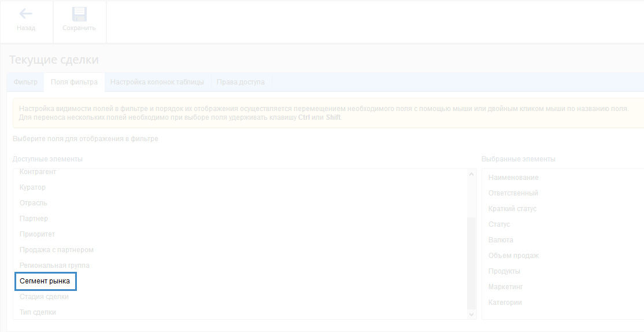Click Региональная группа in the list
This screenshot has height=332, width=644.
coord(54,265)
